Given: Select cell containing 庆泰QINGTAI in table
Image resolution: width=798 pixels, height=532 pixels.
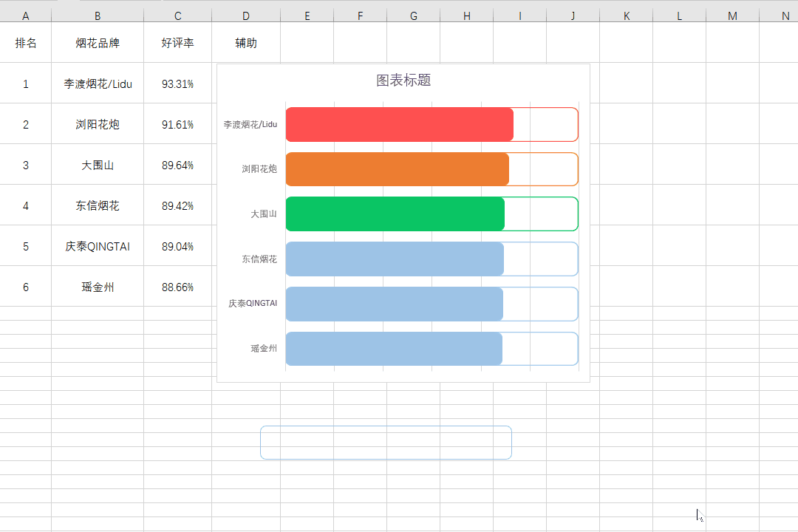Looking at the screenshot, I should [98, 246].
